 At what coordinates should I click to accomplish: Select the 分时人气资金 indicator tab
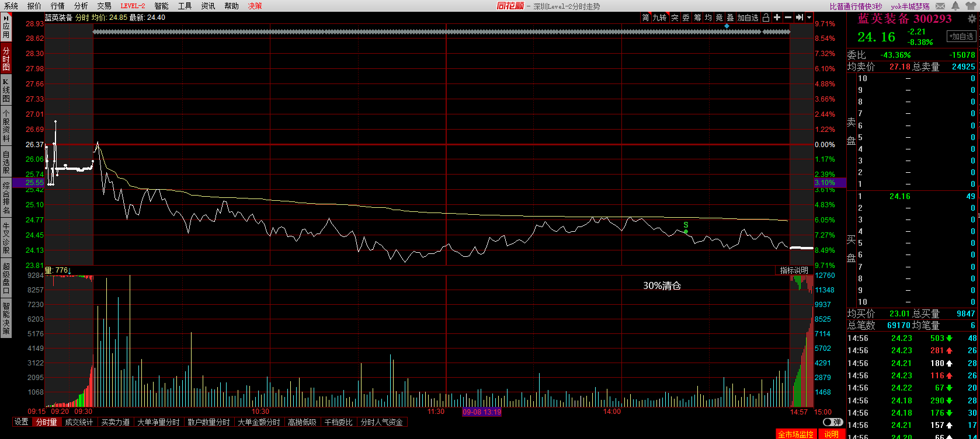tap(382, 422)
